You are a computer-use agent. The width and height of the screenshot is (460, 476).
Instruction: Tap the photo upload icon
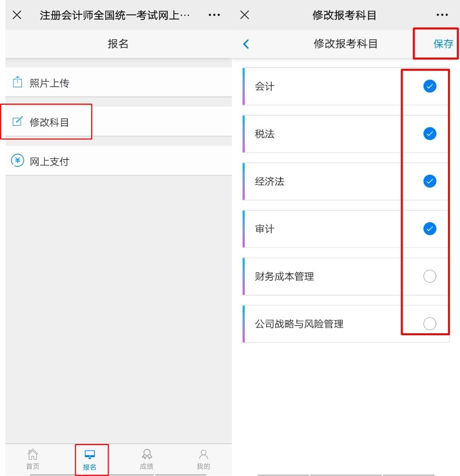(x=17, y=82)
